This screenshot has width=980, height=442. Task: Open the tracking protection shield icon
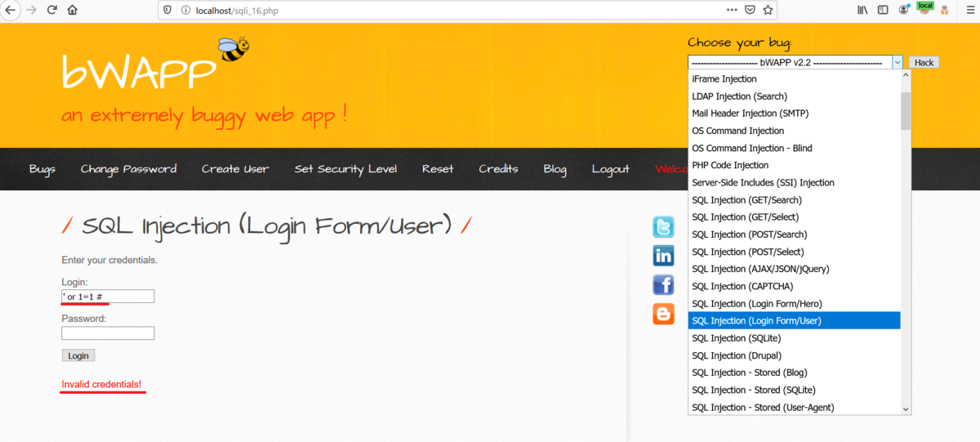coord(167,10)
